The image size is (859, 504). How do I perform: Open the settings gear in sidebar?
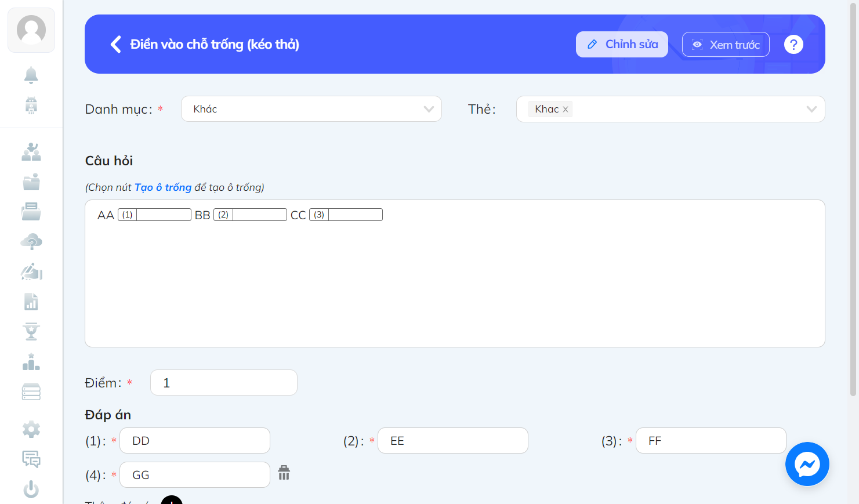(x=31, y=429)
